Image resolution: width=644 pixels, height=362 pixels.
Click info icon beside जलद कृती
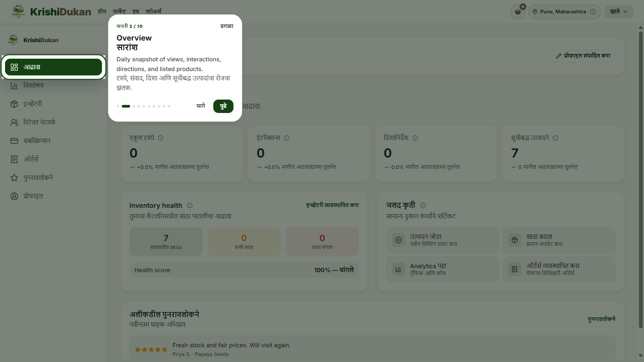pyautogui.click(x=423, y=205)
